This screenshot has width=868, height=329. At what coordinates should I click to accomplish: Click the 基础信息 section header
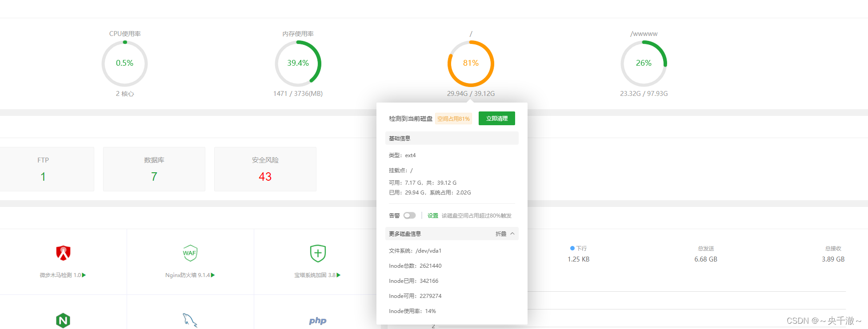coord(452,138)
